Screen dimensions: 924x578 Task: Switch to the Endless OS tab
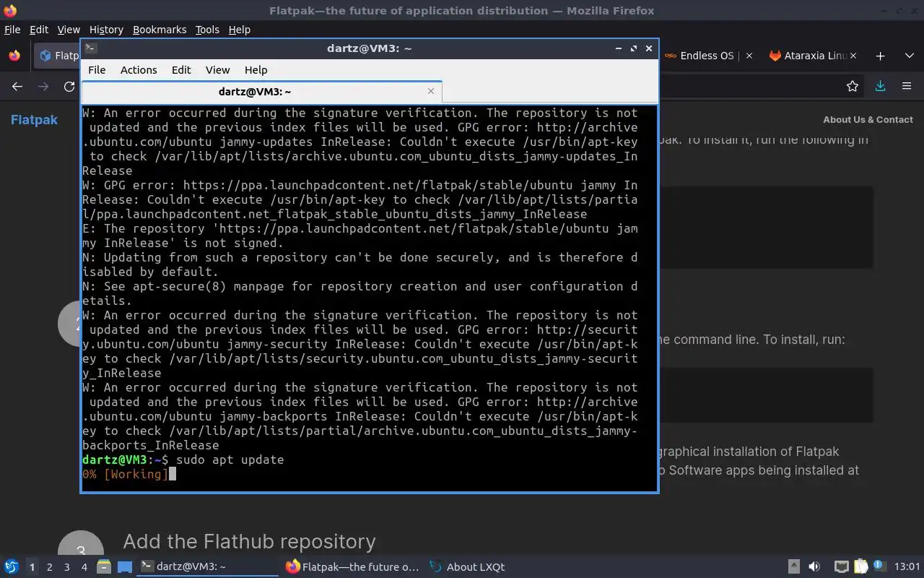pyautogui.click(x=707, y=56)
